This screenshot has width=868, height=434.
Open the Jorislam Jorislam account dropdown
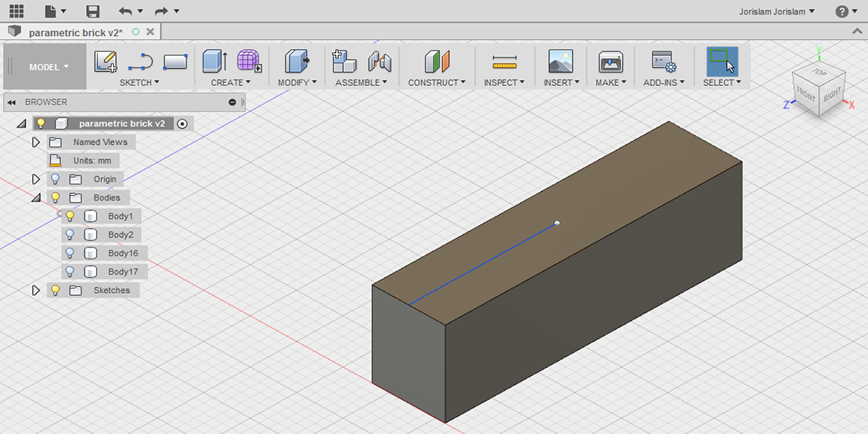[777, 11]
